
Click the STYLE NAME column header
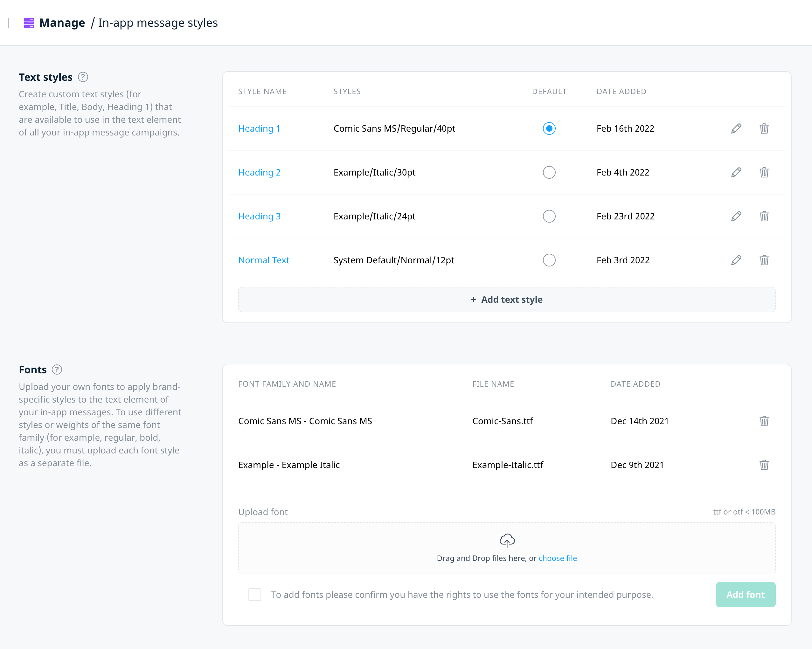(x=262, y=92)
